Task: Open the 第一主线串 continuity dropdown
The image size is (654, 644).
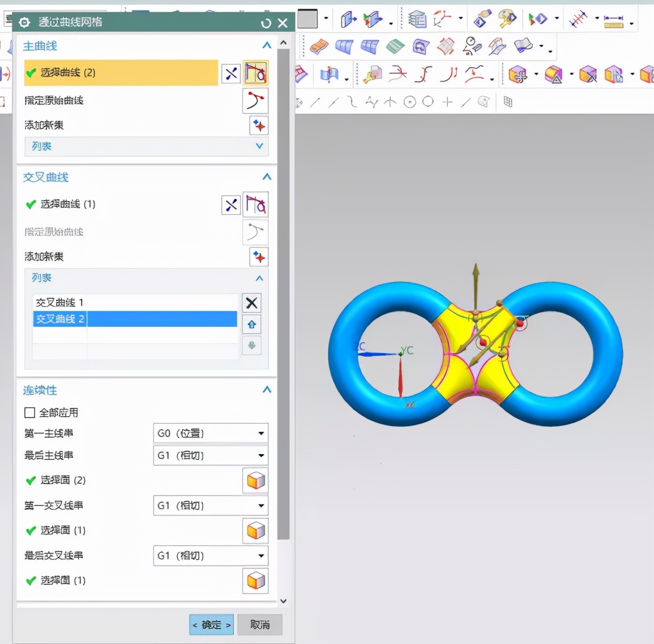Action: [x=210, y=433]
